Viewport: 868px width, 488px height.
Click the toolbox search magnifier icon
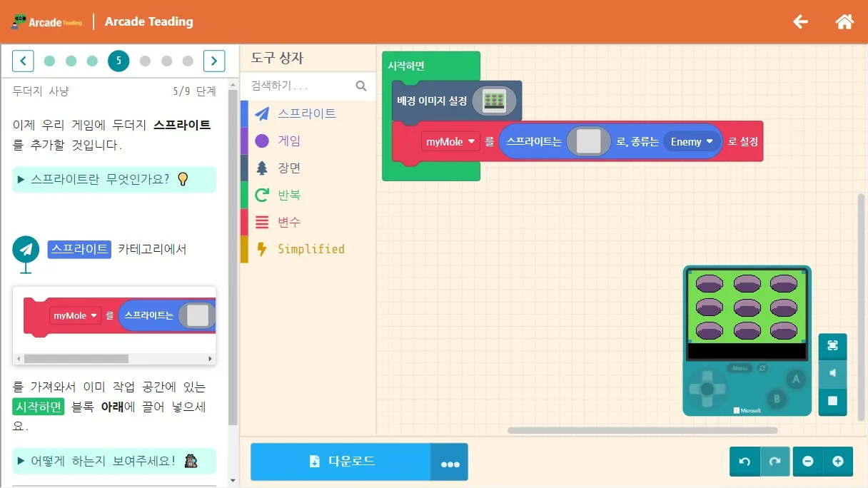coord(361,86)
